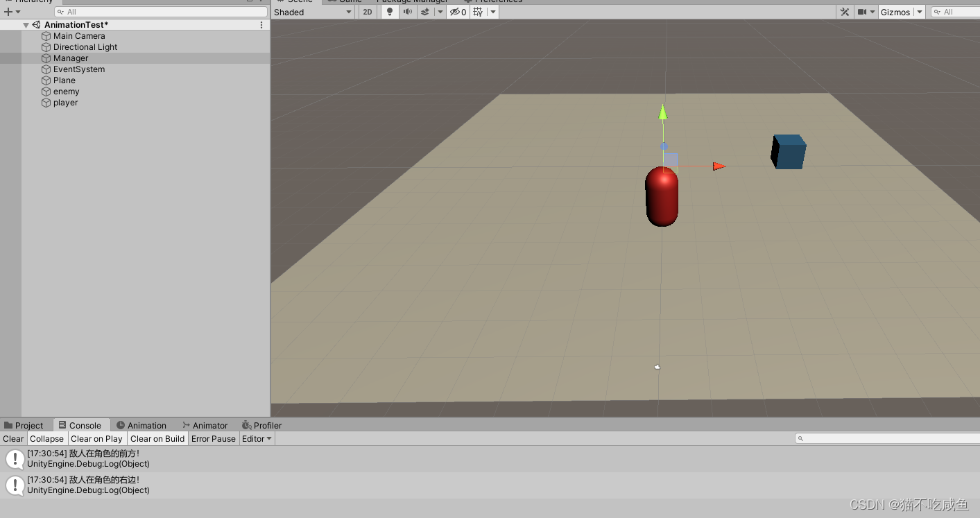Click the cube icon next to Directional Light
The image size is (980, 518).
[x=46, y=47]
